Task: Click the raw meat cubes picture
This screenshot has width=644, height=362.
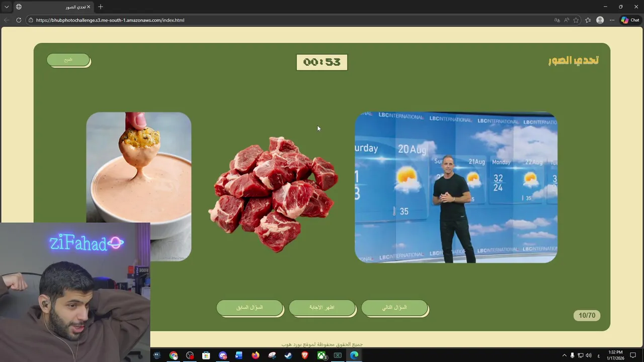Action: coord(273,194)
